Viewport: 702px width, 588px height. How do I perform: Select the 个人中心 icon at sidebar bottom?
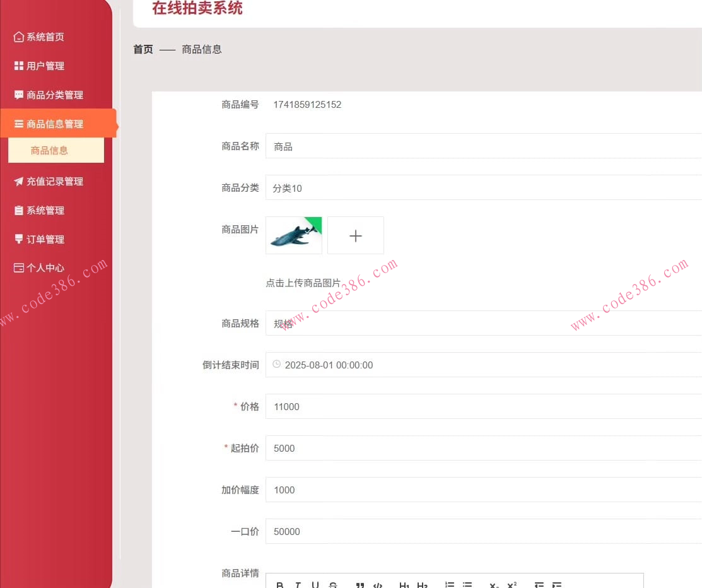coord(20,268)
